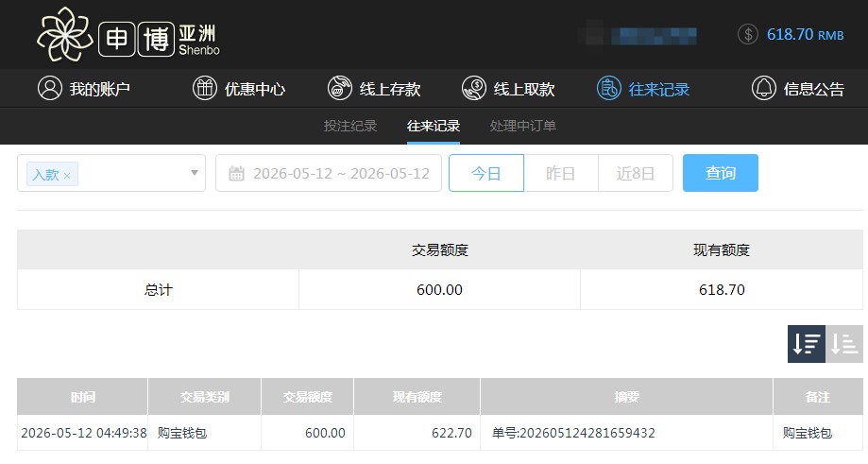Click the 查询 search button
868x464 pixels.
tap(721, 173)
